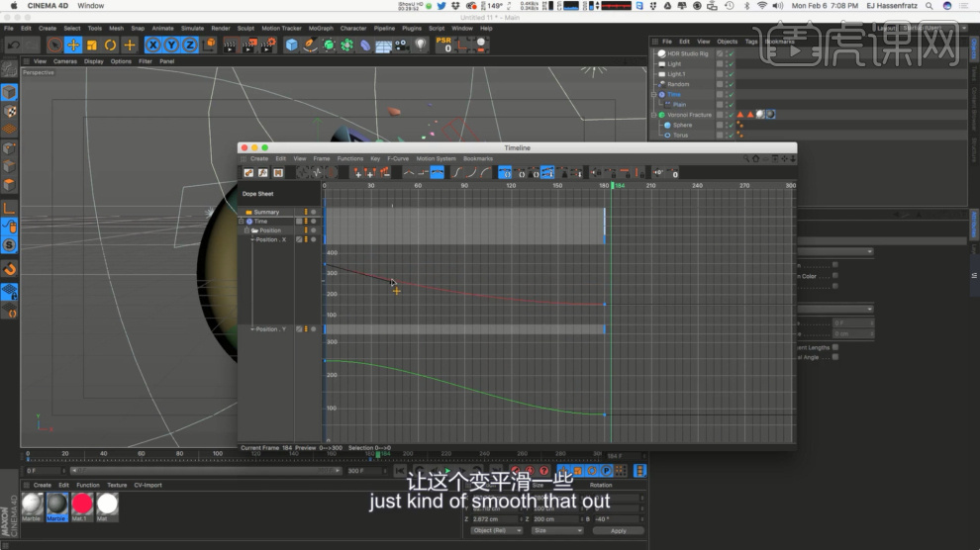Add a camera object

(x=402, y=45)
